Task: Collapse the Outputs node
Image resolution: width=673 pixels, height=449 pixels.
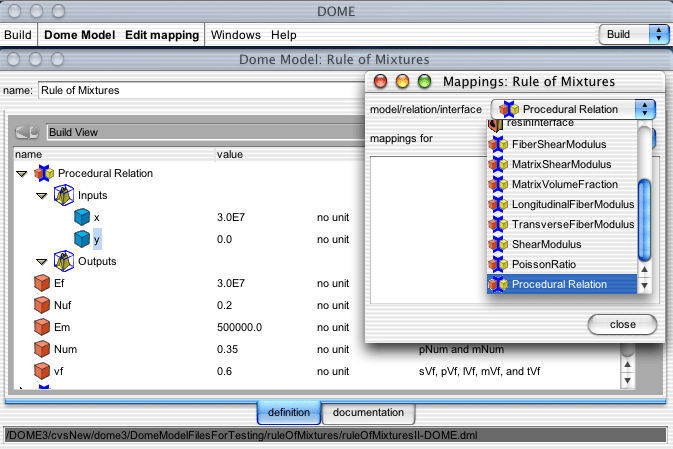Action: [42, 262]
